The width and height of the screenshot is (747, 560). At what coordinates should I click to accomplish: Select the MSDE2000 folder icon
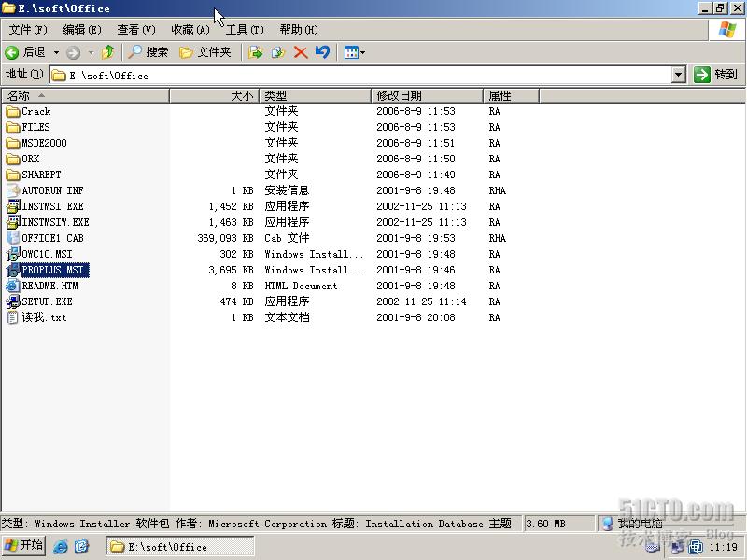(13, 144)
